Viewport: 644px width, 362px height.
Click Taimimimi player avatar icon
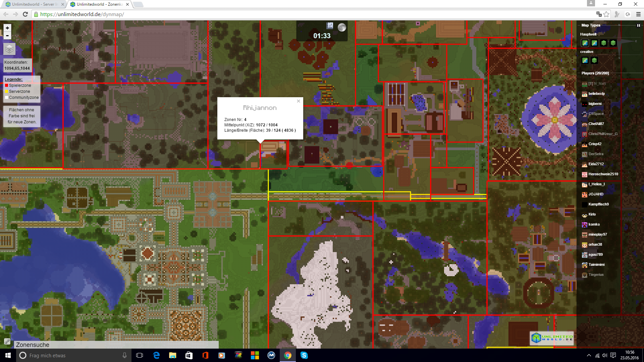click(585, 265)
